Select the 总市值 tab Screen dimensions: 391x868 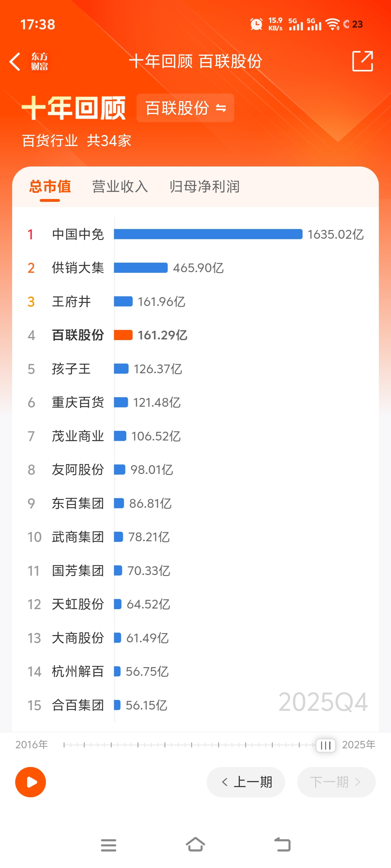click(50, 186)
